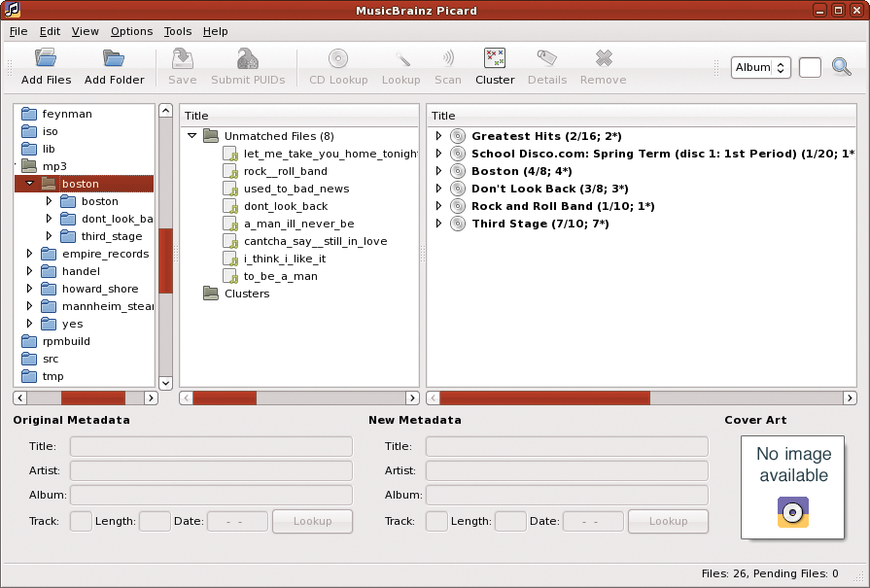This screenshot has width=870, height=588.
Task: Click the cover art placeholder image
Action: 792,487
